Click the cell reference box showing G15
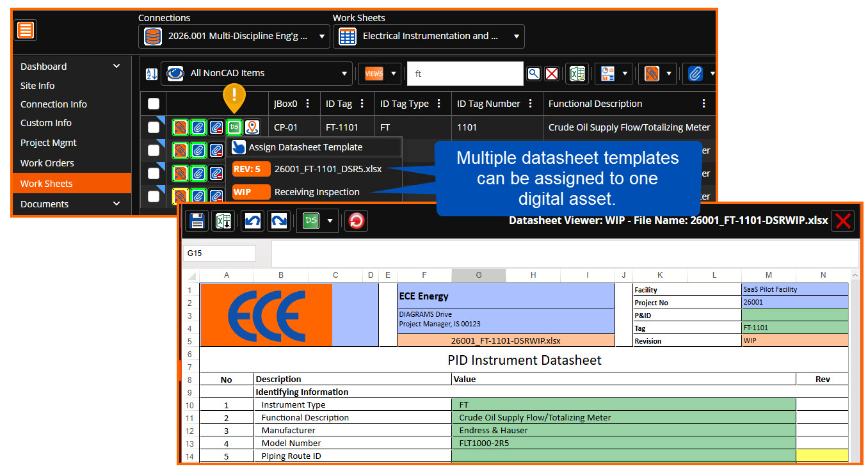The width and height of the screenshot is (868, 471). 220,253
